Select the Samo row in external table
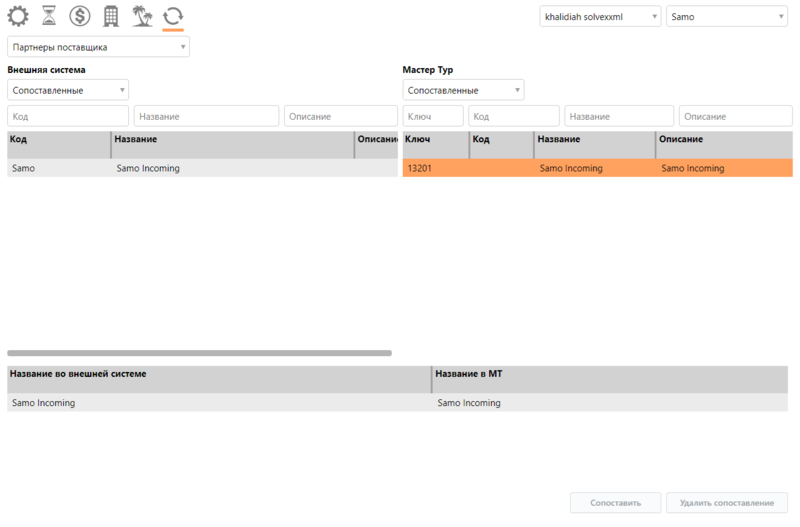 (200, 168)
